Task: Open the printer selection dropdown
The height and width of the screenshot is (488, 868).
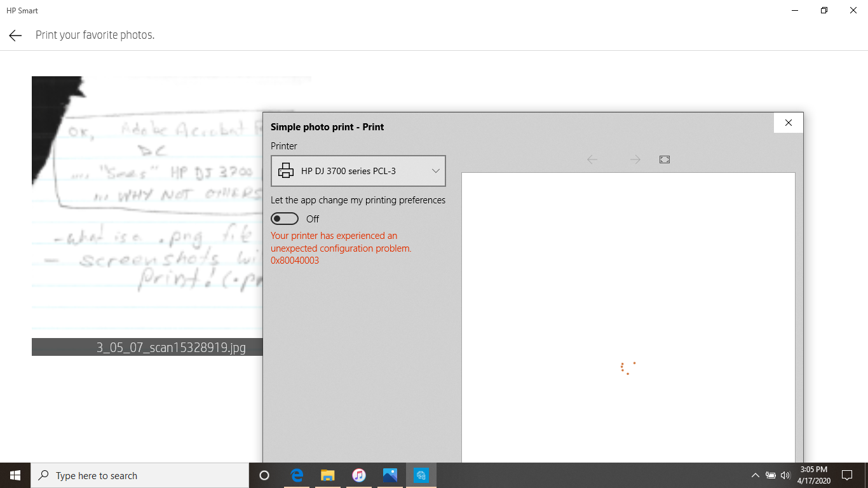Action: (358, 171)
